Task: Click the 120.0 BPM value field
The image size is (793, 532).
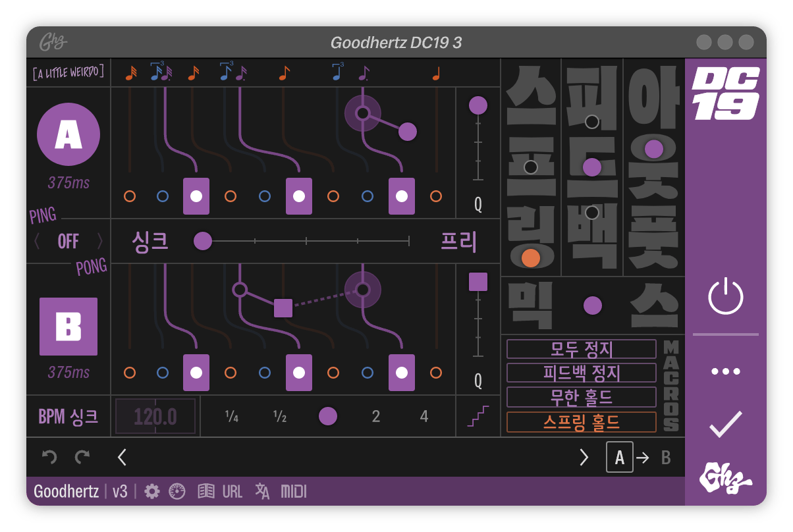Action: [154, 416]
